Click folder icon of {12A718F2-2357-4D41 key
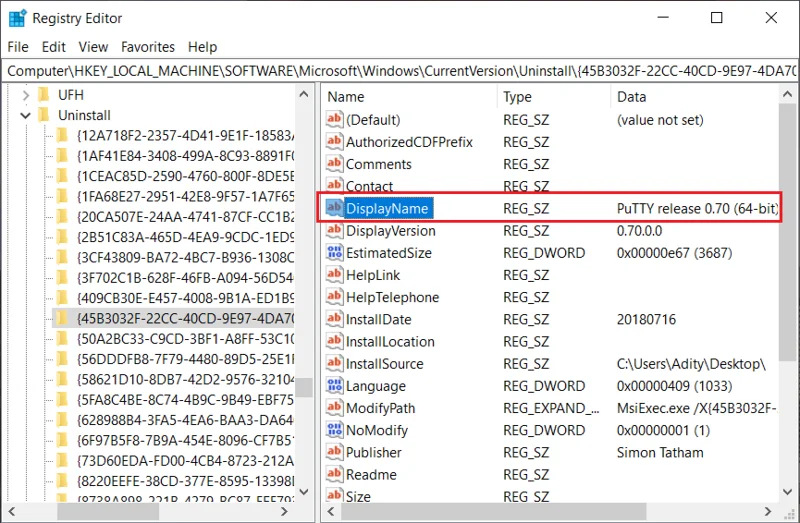Screen dimensions: 800x523 click(x=62, y=135)
